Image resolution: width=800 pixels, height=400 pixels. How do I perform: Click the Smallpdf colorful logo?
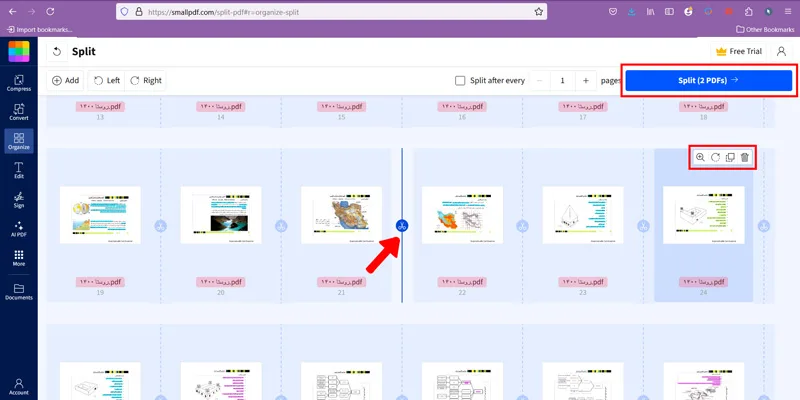pos(19,51)
